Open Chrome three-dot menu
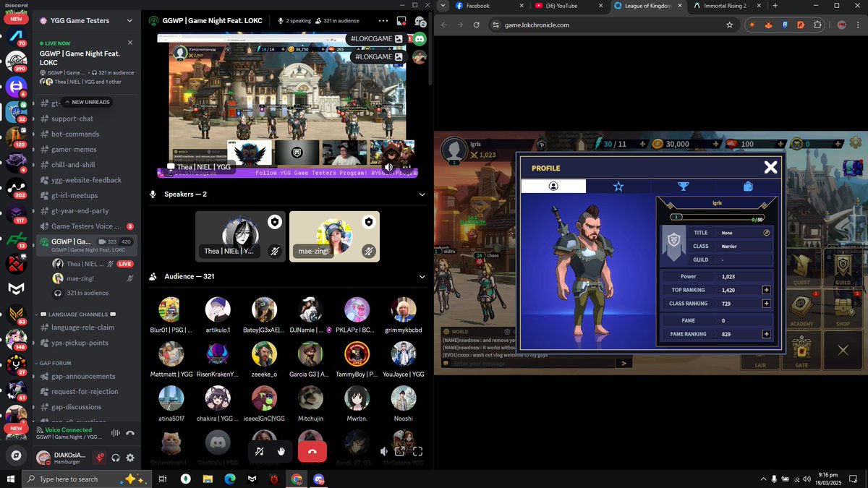868x488 pixels. 858,25
